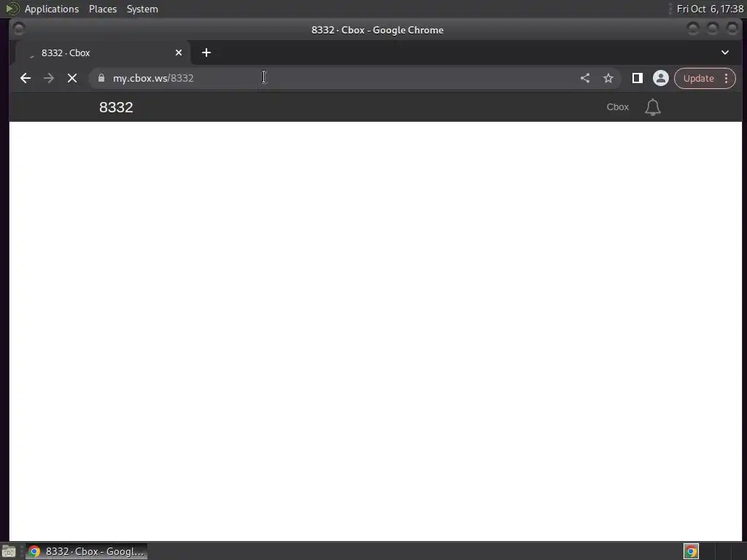Image resolution: width=747 pixels, height=560 pixels.
Task: Open the System menu
Action: click(x=142, y=9)
